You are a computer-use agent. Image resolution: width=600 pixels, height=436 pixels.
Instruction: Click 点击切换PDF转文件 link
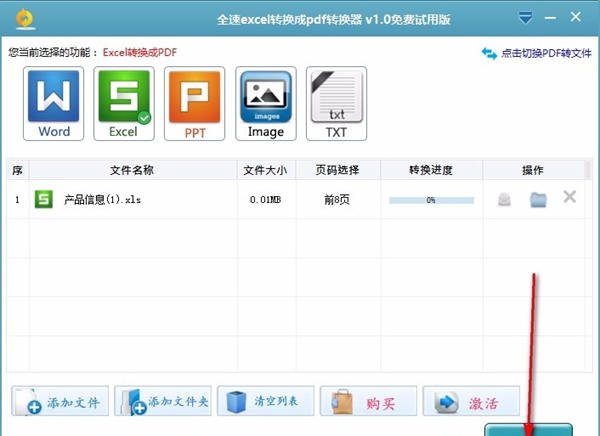pos(546,53)
